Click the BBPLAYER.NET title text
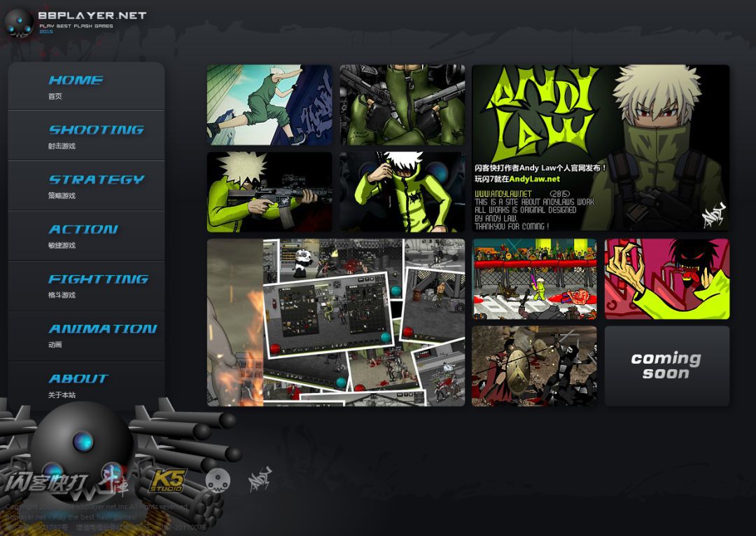Viewport: 756px width, 536px height. point(92,15)
